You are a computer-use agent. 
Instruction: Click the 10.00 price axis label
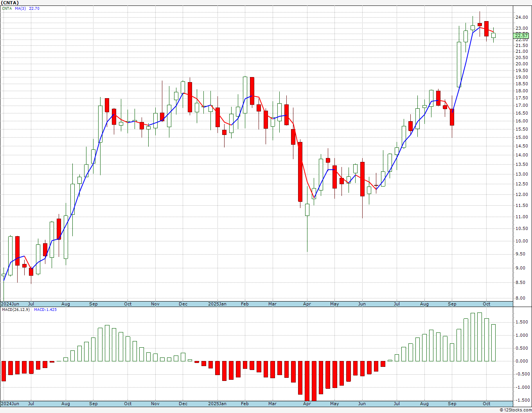point(521,241)
